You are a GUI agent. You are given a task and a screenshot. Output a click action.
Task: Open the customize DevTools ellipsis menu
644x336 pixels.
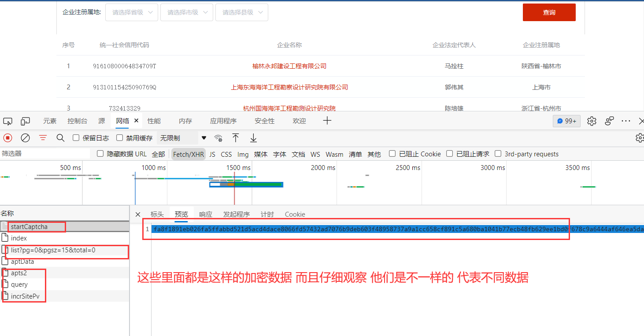click(626, 121)
